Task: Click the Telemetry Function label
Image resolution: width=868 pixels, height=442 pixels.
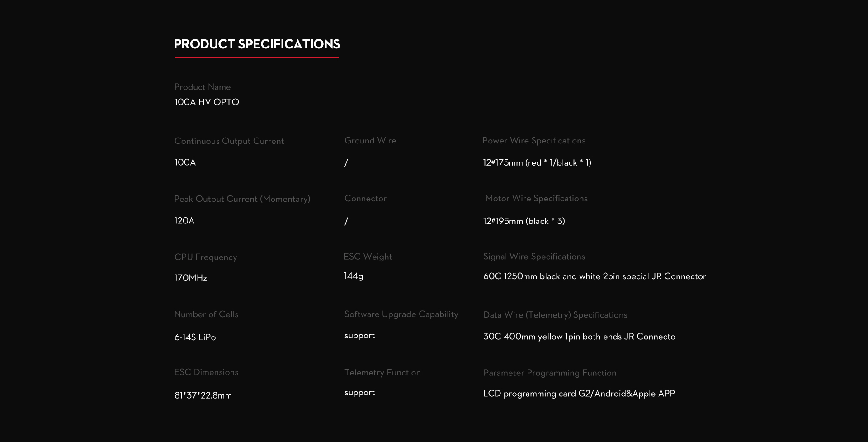Action: [x=382, y=373]
